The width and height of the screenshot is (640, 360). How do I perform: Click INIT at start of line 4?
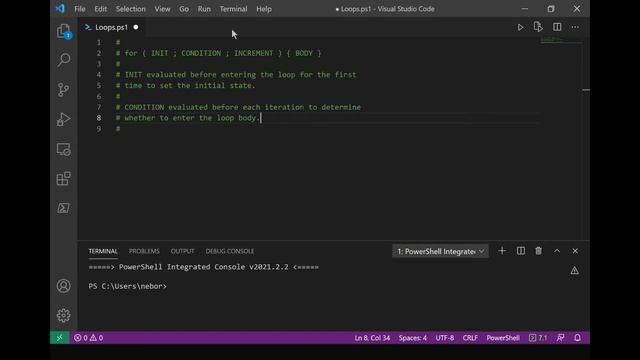[x=133, y=75]
